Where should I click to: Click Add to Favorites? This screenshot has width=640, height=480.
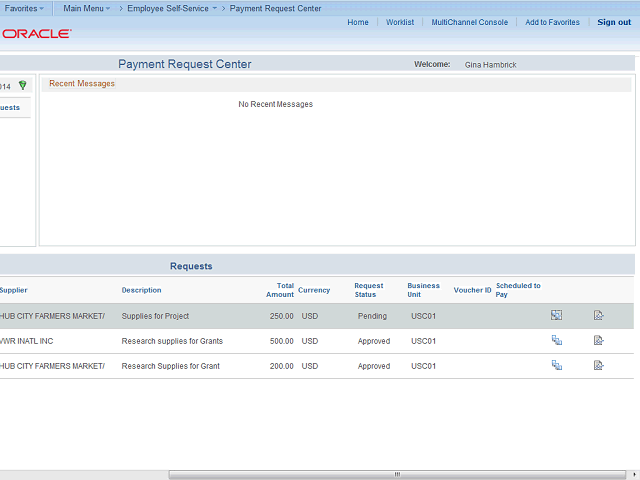(x=552, y=22)
